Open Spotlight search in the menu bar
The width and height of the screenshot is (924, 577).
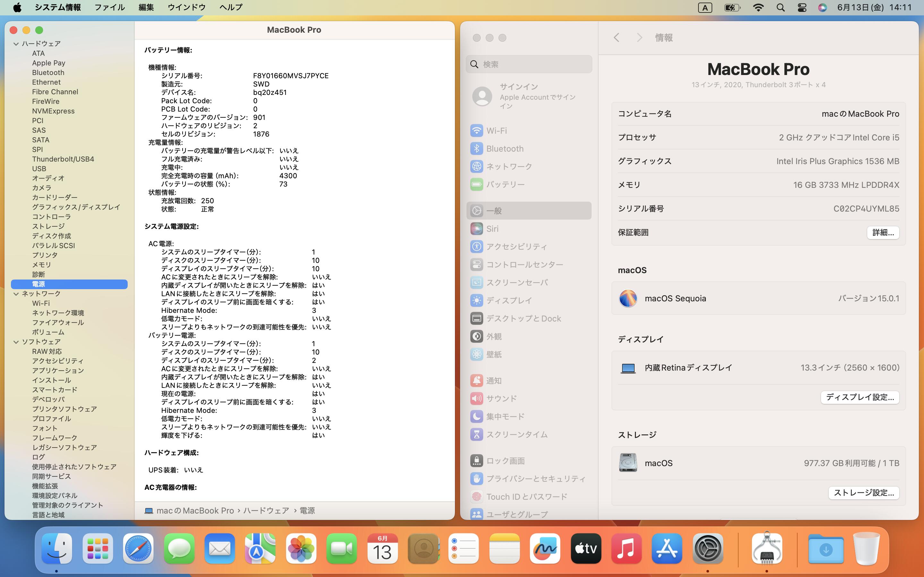click(x=781, y=7)
